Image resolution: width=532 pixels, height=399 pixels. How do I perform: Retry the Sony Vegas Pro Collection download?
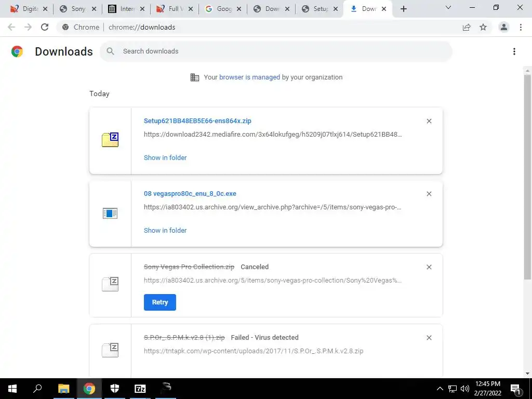[x=160, y=302]
